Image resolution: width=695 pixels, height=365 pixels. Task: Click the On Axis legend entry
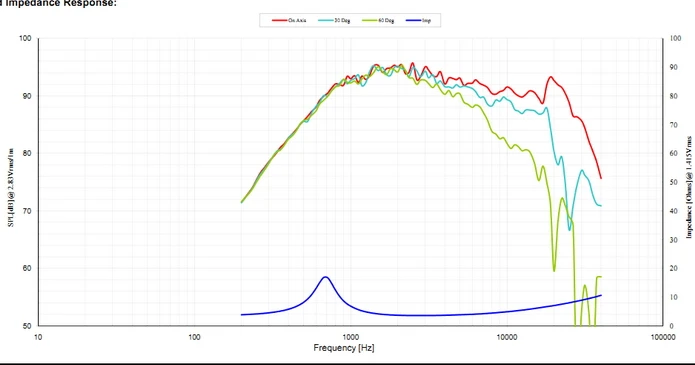click(x=289, y=20)
